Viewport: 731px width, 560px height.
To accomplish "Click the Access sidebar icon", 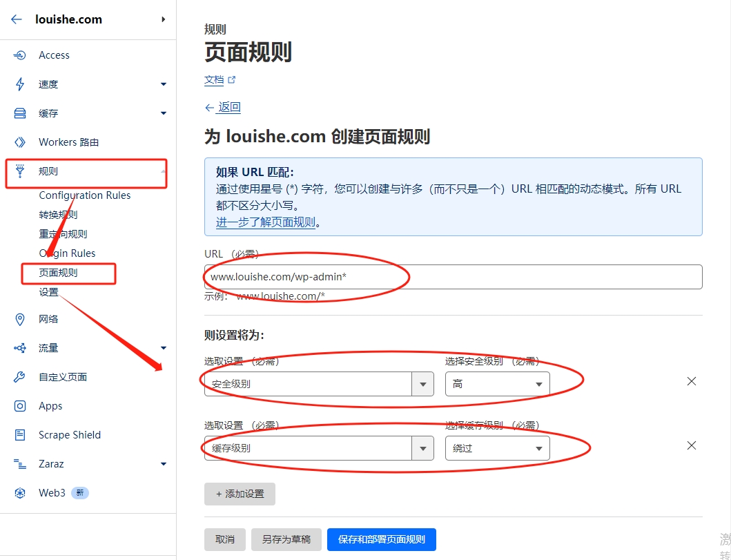I will (x=19, y=55).
